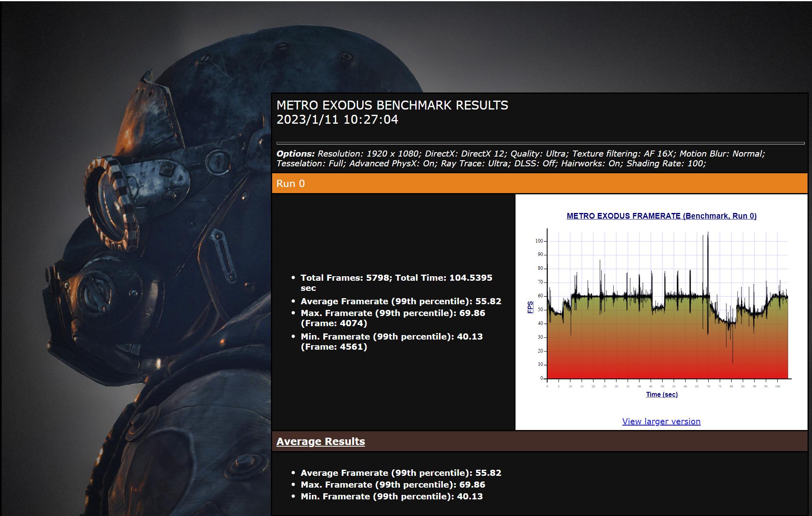Click the 'FPS' vertical axis label
Viewport: 812px width, 516px height.
[530, 307]
